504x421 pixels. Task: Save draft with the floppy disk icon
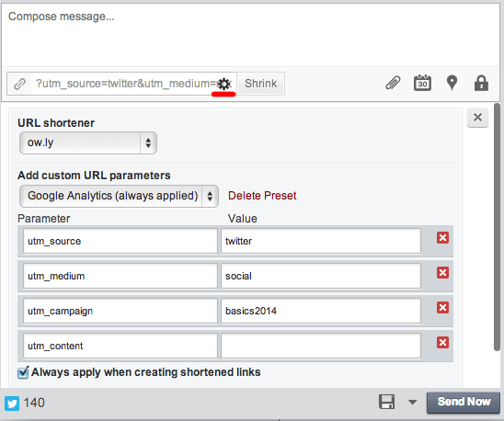click(386, 402)
